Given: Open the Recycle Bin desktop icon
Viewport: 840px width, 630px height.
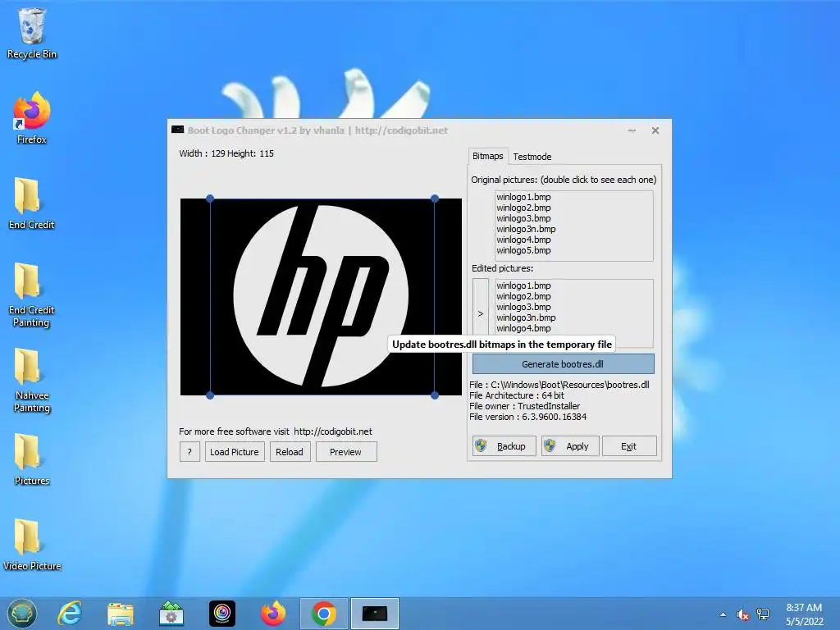Looking at the screenshot, I should (x=32, y=33).
